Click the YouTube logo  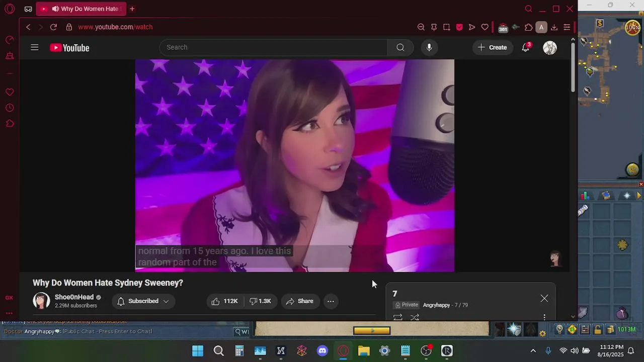pos(69,48)
